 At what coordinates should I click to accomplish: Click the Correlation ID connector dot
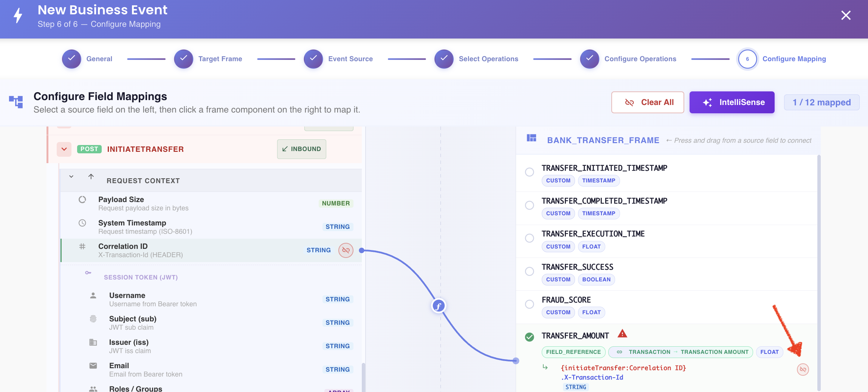[x=362, y=250]
